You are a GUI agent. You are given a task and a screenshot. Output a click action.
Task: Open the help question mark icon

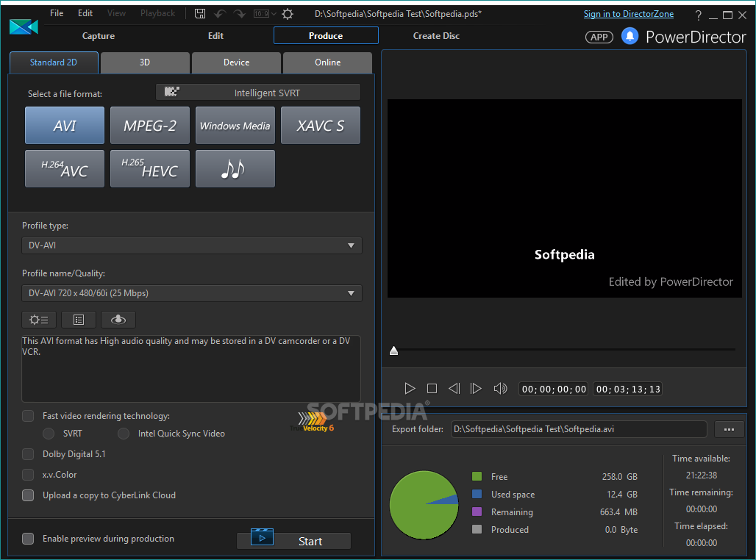[698, 15]
